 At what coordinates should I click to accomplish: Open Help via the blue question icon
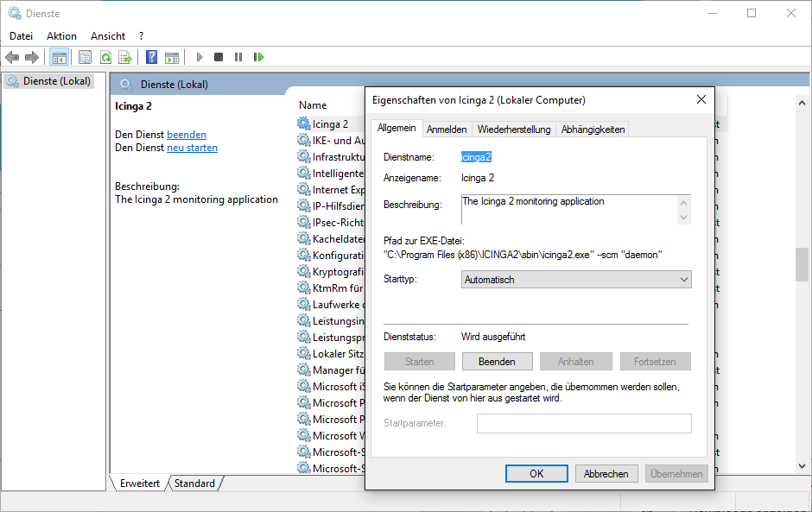(151, 57)
